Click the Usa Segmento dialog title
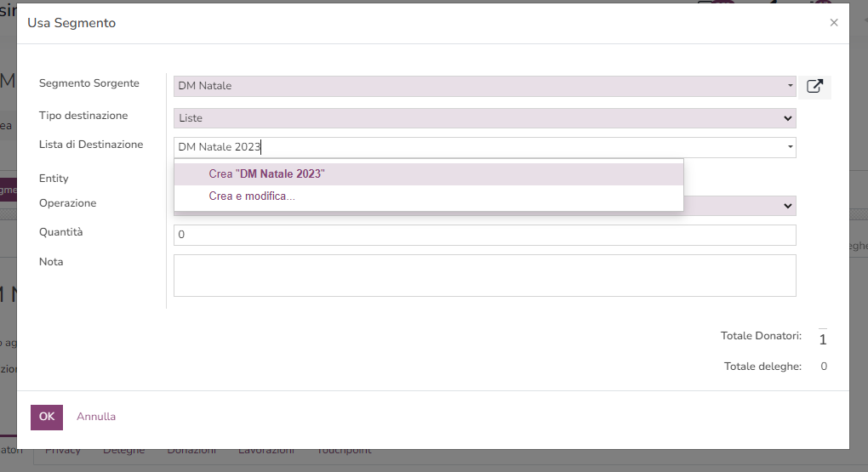Viewport: 868px width, 472px height. tap(71, 23)
